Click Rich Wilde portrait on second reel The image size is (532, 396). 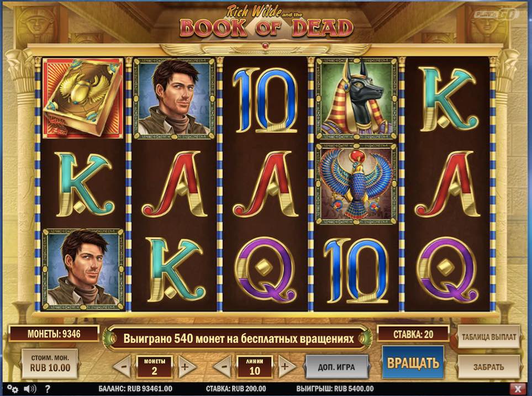pos(174,98)
